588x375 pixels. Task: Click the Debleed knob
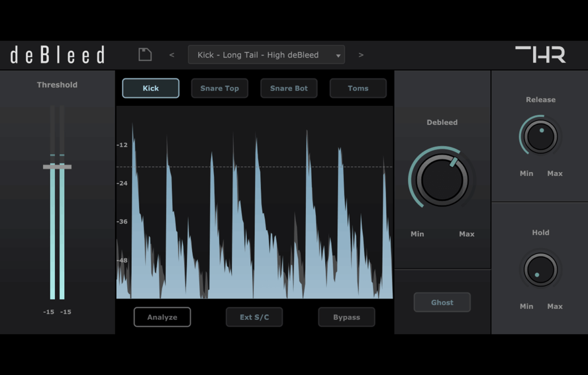point(442,180)
